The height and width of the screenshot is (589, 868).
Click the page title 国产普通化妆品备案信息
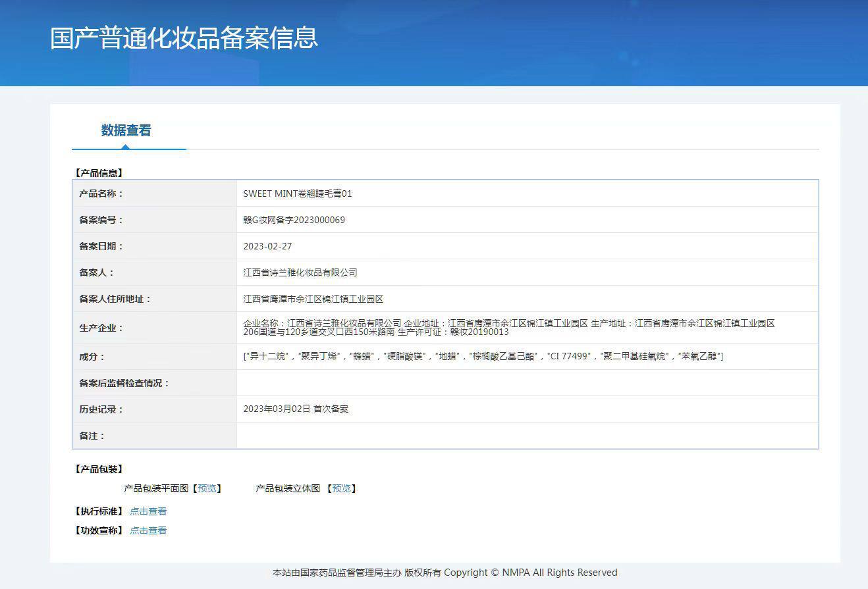pyautogui.click(x=184, y=38)
